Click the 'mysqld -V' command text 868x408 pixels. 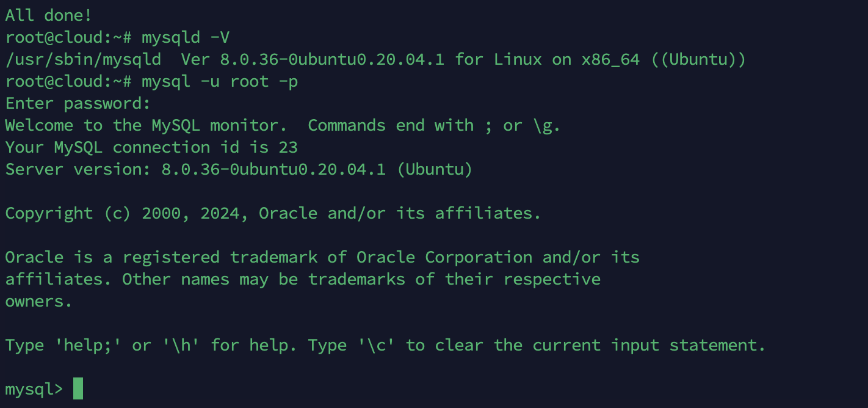(186, 37)
